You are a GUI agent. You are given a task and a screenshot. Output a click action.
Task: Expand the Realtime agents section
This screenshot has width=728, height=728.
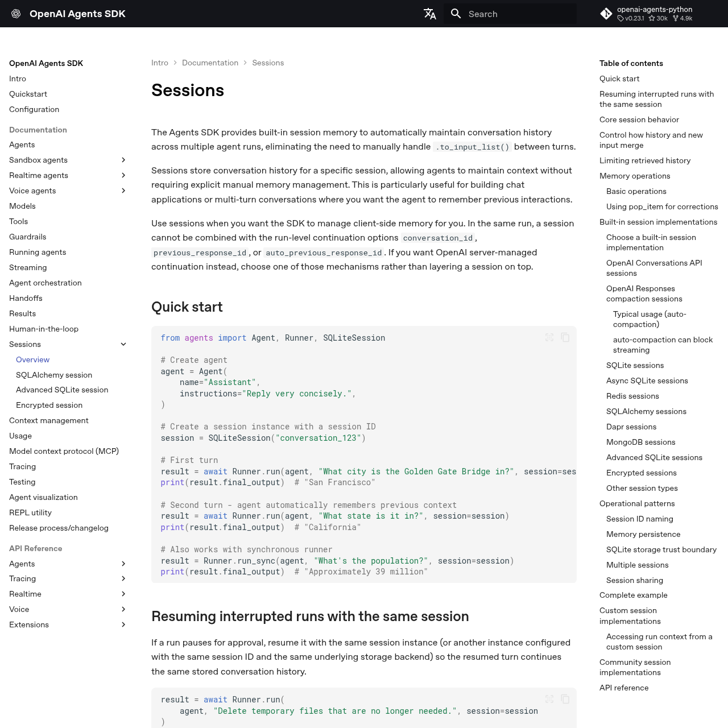tap(123, 176)
